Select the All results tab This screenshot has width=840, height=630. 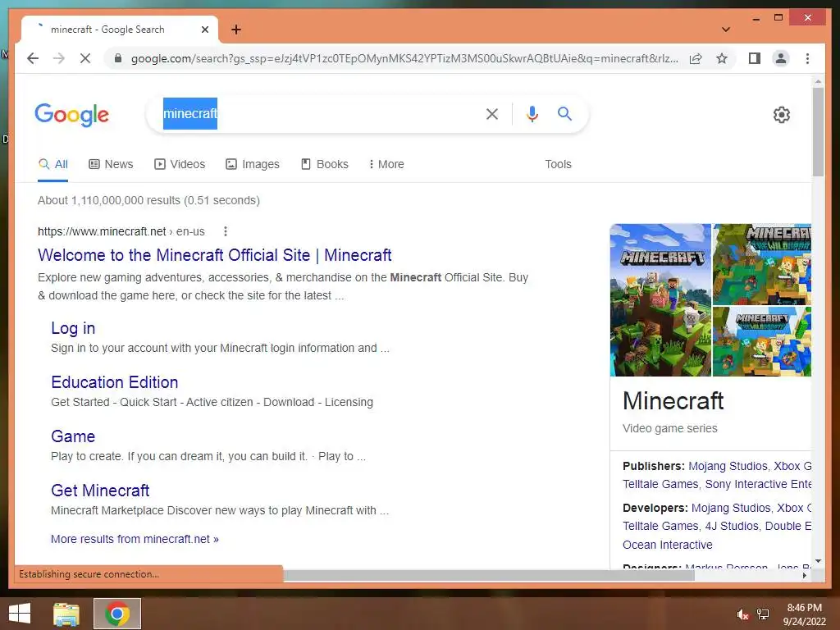click(53, 164)
